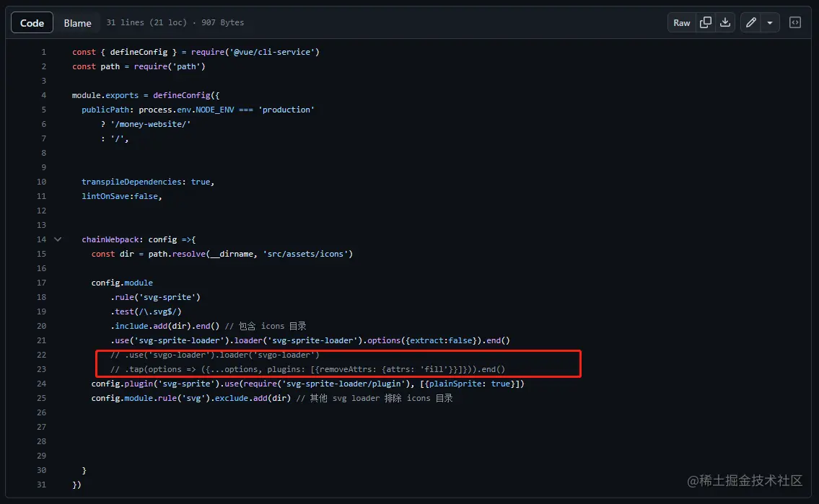Click 'config.module' on line 17
This screenshot has height=504, width=819.
coord(122,283)
